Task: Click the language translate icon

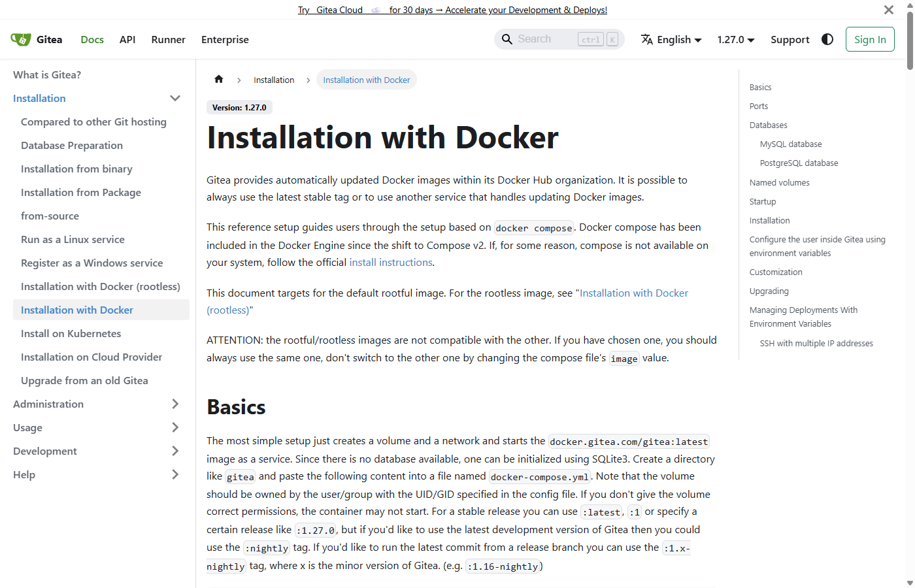Action: (647, 39)
